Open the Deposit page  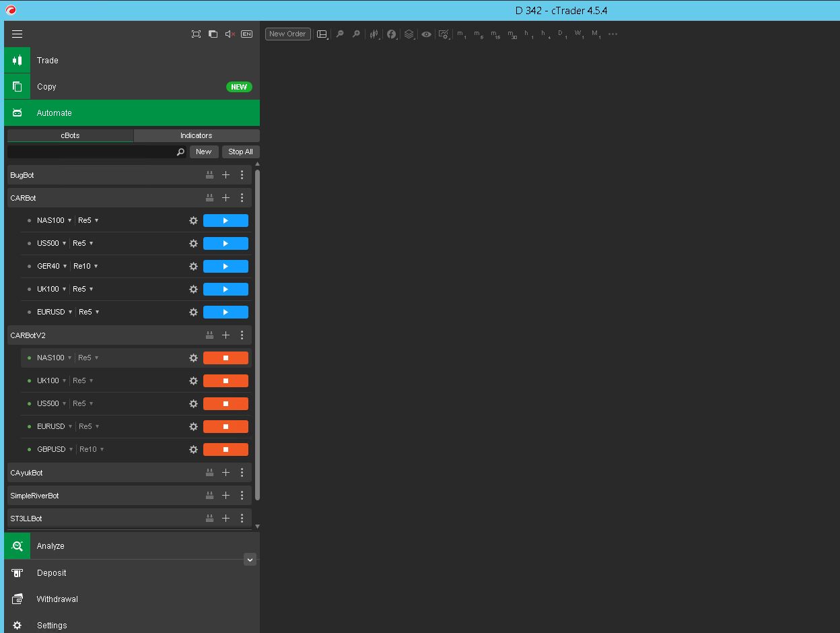132,573
